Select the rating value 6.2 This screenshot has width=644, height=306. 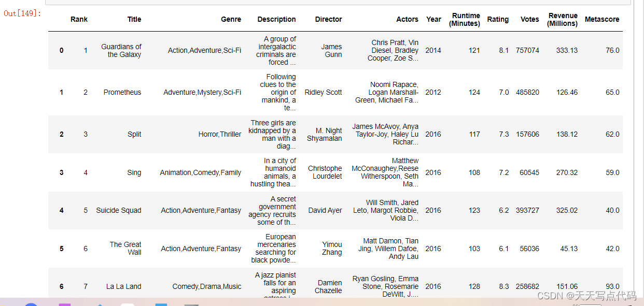tap(503, 211)
